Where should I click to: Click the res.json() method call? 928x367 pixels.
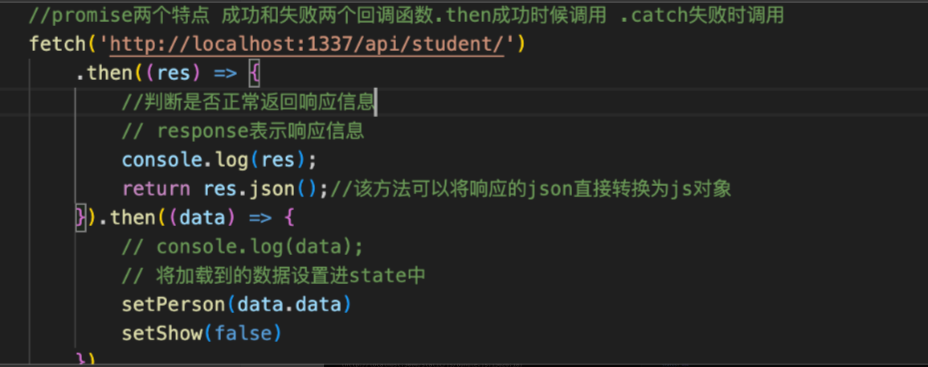[260, 189]
